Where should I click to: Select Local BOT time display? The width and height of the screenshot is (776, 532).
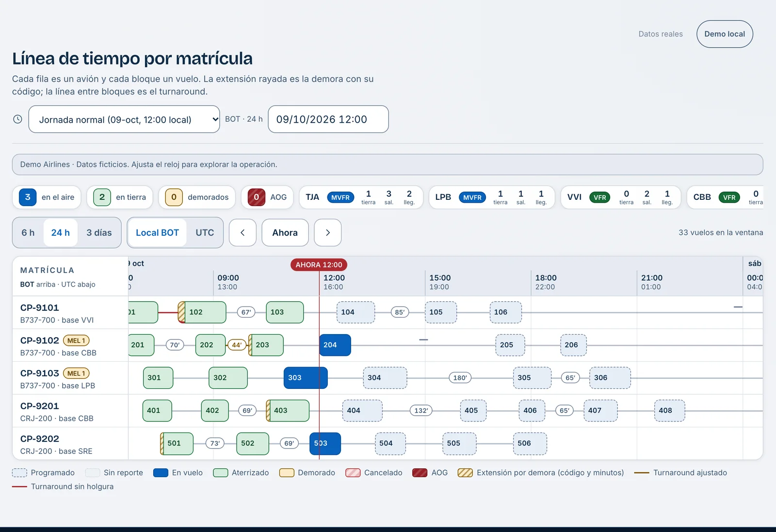coord(157,233)
